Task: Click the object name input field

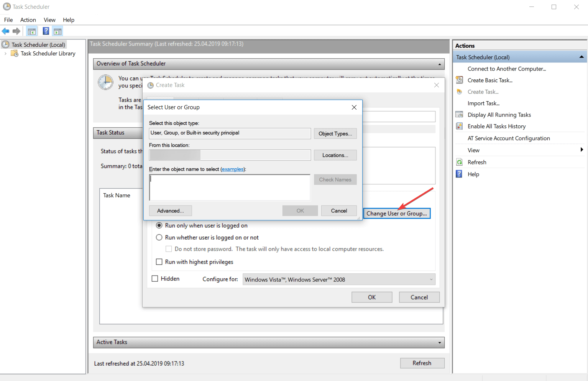Action: coord(229,187)
